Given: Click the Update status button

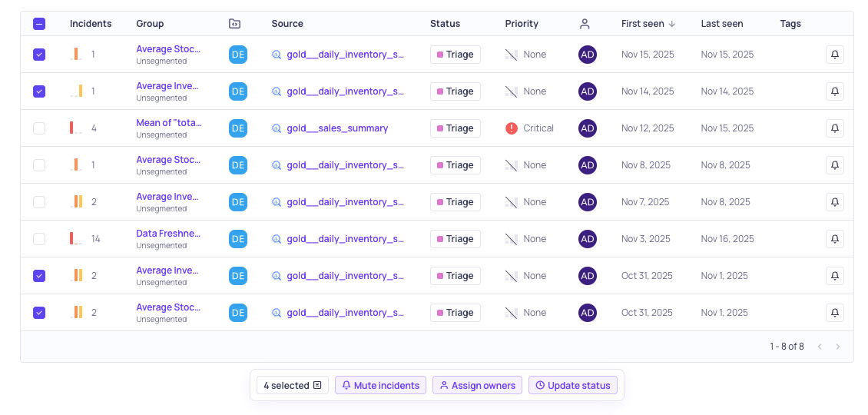Looking at the screenshot, I should pos(573,385).
